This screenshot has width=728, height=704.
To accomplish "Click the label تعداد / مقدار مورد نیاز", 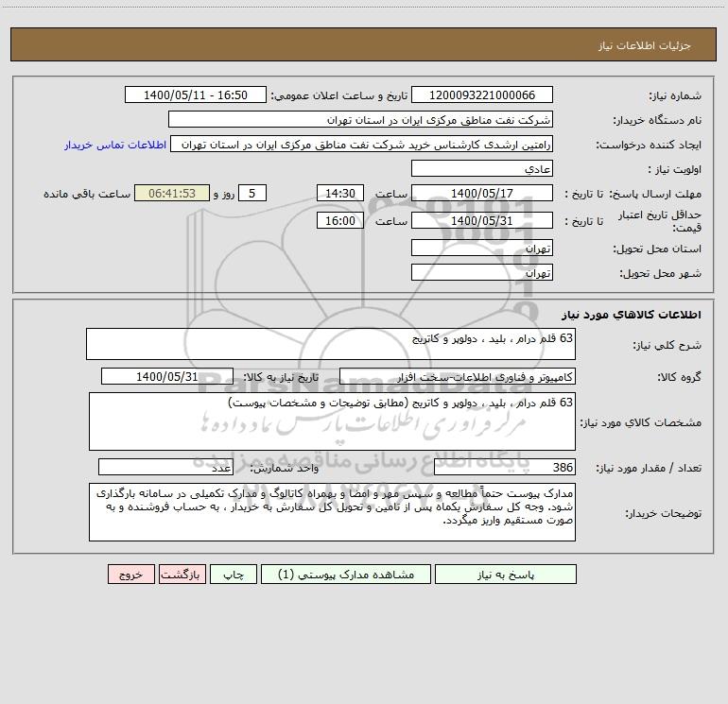I will coord(649,468).
